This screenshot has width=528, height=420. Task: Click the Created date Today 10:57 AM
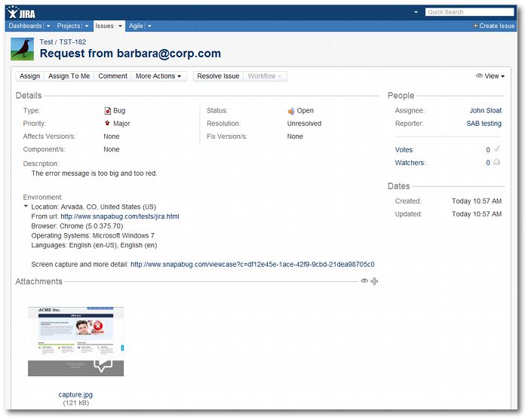477,201
